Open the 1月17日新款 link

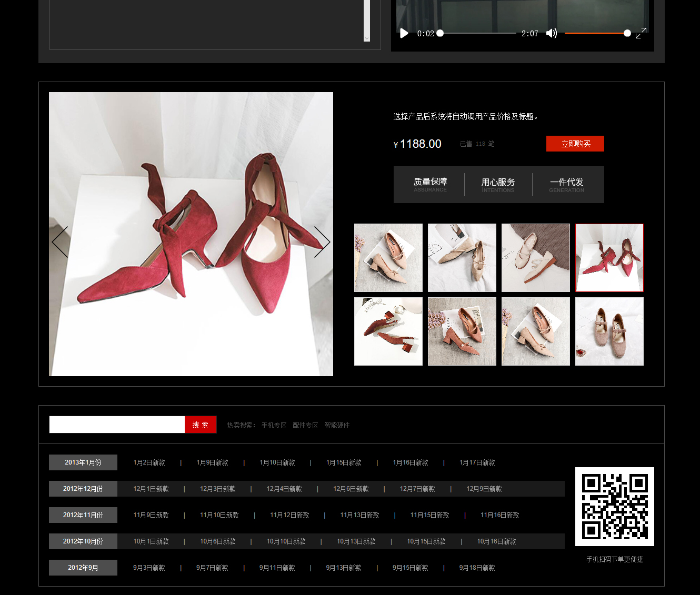(477, 462)
